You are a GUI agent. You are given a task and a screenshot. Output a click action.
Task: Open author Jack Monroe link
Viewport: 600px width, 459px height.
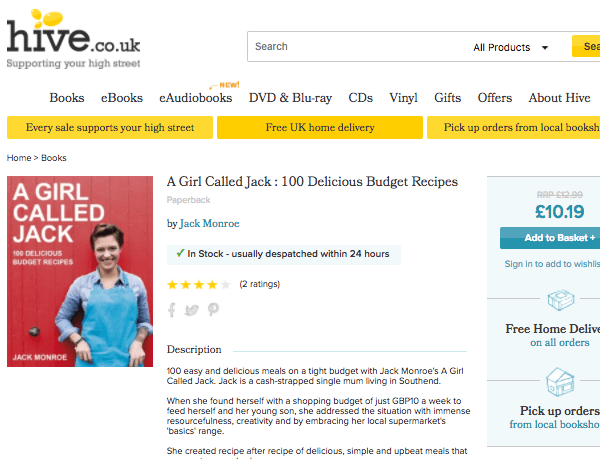[x=209, y=223]
